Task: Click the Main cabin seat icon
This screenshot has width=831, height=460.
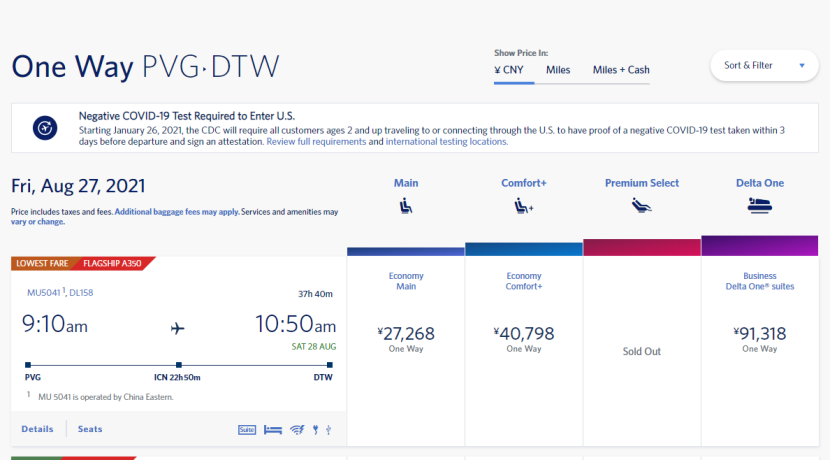Action: (x=406, y=206)
